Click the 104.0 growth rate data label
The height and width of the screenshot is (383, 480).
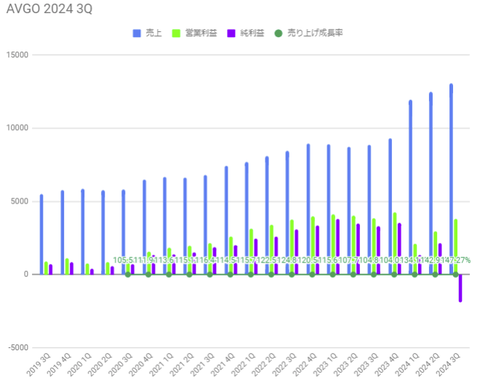coord(389,260)
